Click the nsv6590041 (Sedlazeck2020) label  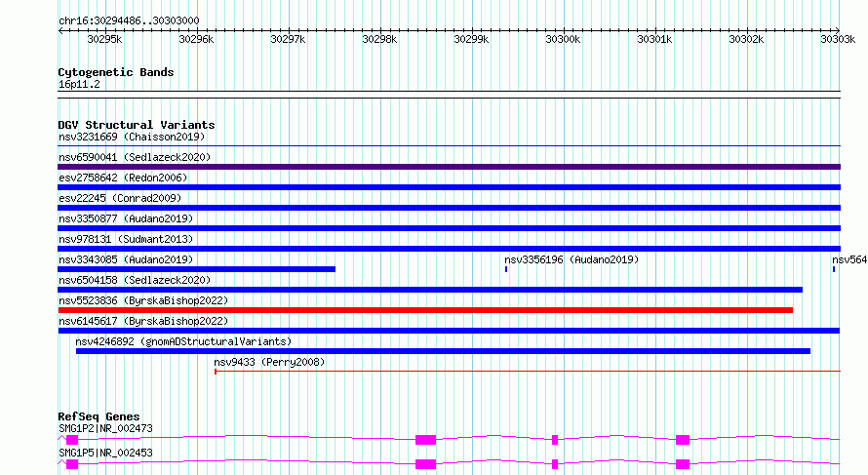pyautogui.click(x=135, y=157)
